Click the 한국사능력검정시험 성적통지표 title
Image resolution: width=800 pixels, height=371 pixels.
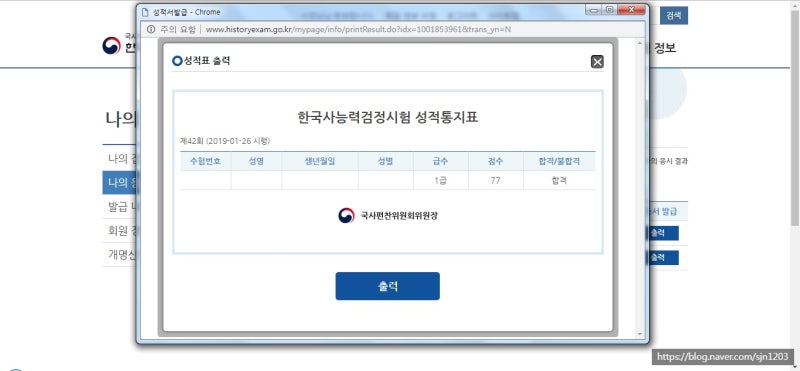(x=388, y=117)
